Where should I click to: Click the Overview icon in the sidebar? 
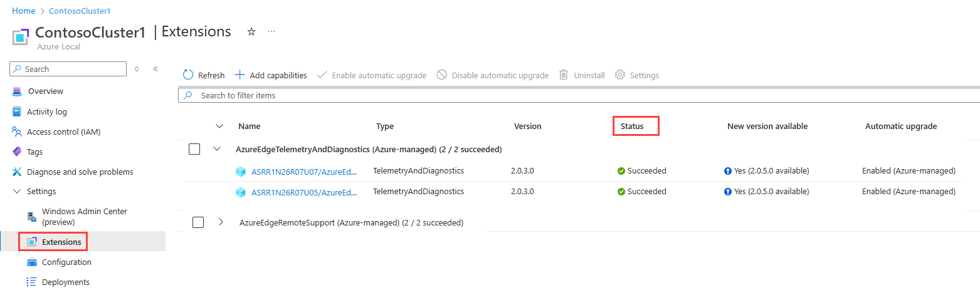[x=17, y=91]
